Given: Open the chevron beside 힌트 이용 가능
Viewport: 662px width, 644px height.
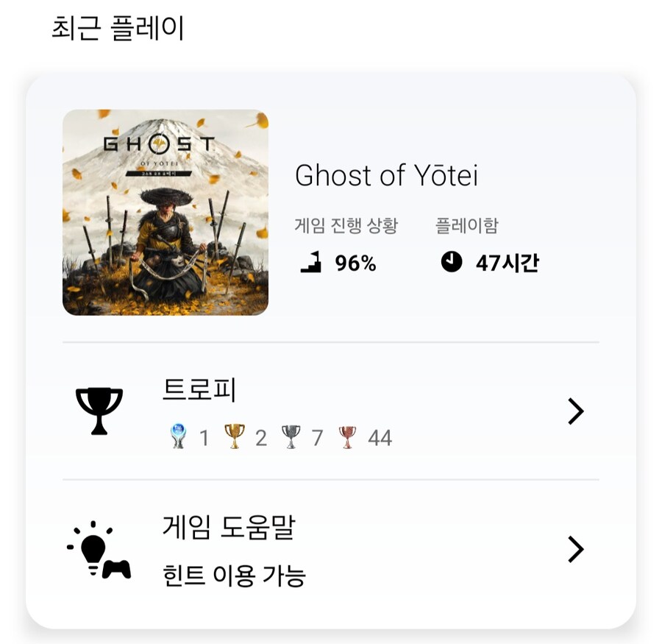Looking at the screenshot, I should (x=577, y=548).
